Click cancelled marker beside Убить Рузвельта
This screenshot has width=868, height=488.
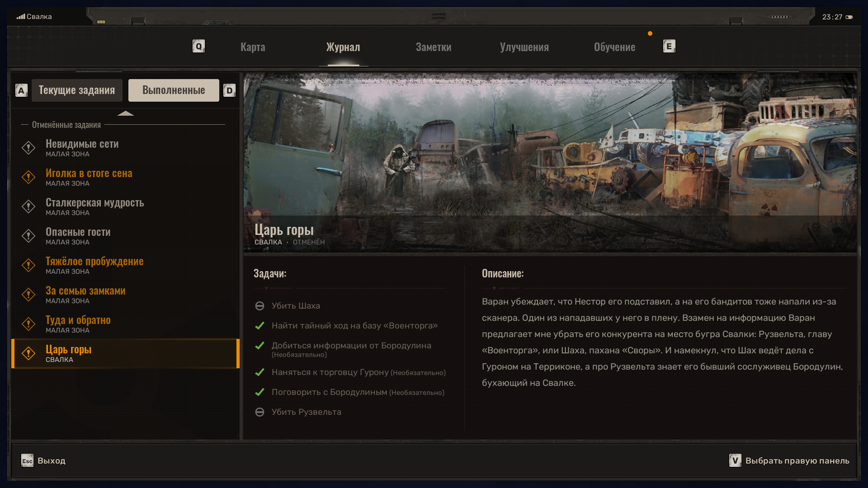point(259,412)
